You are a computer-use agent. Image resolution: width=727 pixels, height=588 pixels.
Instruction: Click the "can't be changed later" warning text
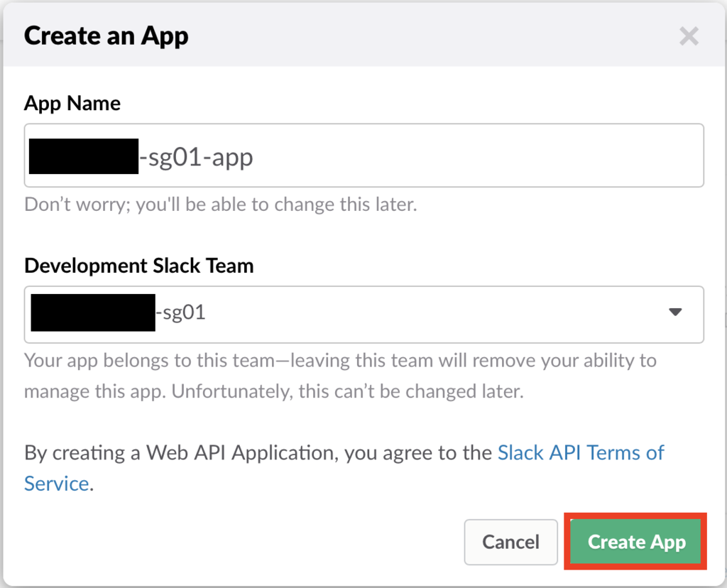(x=398, y=391)
